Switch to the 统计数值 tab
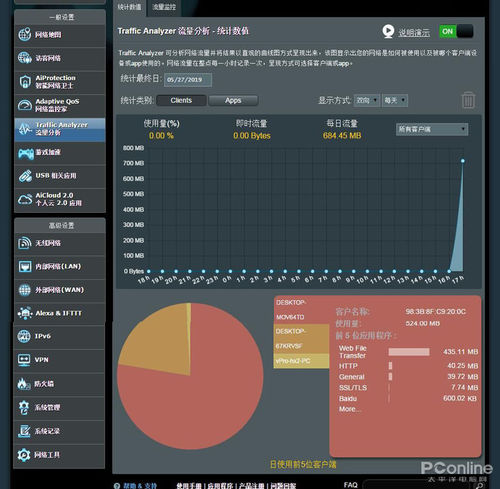Screen dimensions: 500x489 point(130,7)
